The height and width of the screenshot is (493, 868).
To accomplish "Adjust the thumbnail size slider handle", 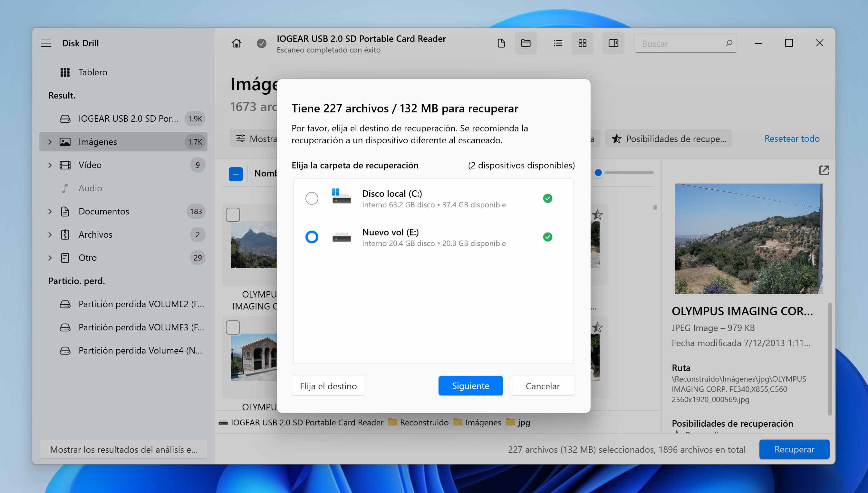I will click(x=598, y=173).
